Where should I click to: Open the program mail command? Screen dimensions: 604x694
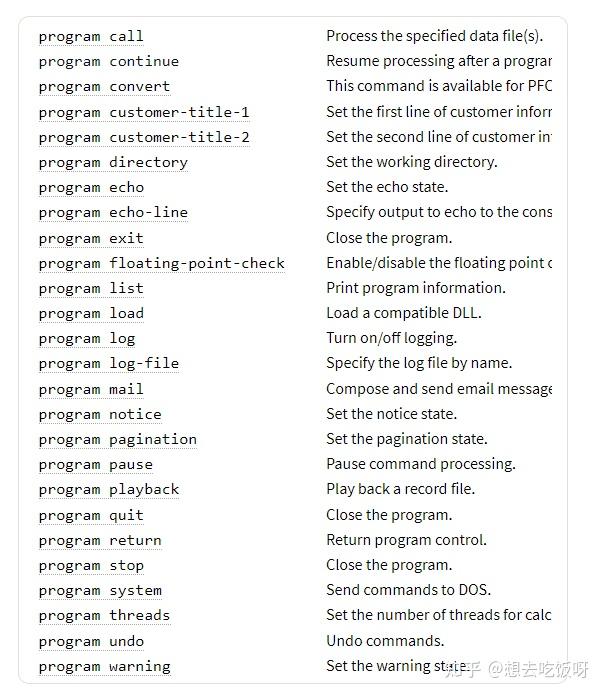tap(91, 389)
